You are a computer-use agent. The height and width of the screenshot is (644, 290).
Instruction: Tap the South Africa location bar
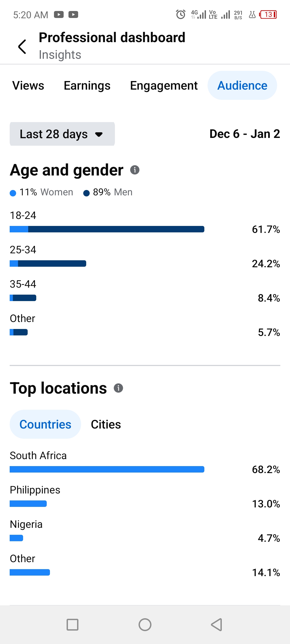coord(107,469)
